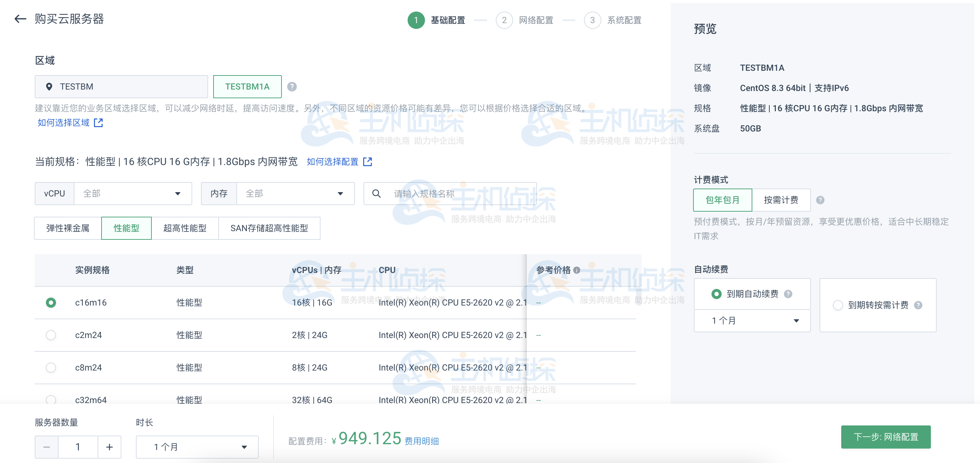Screen dimensions: 980x463
Task: Switch to the 超高性能型 tab
Action: (185, 228)
